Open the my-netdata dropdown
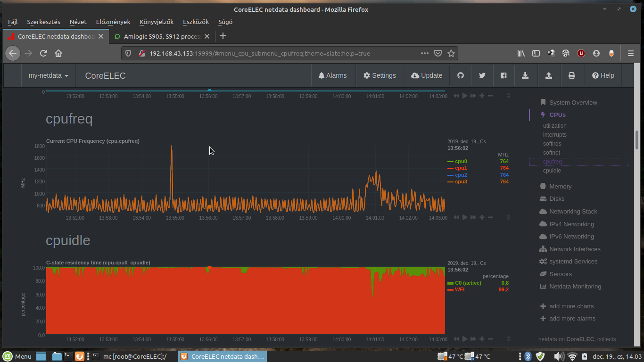This screenshot has height=362, width=644. 48,75
